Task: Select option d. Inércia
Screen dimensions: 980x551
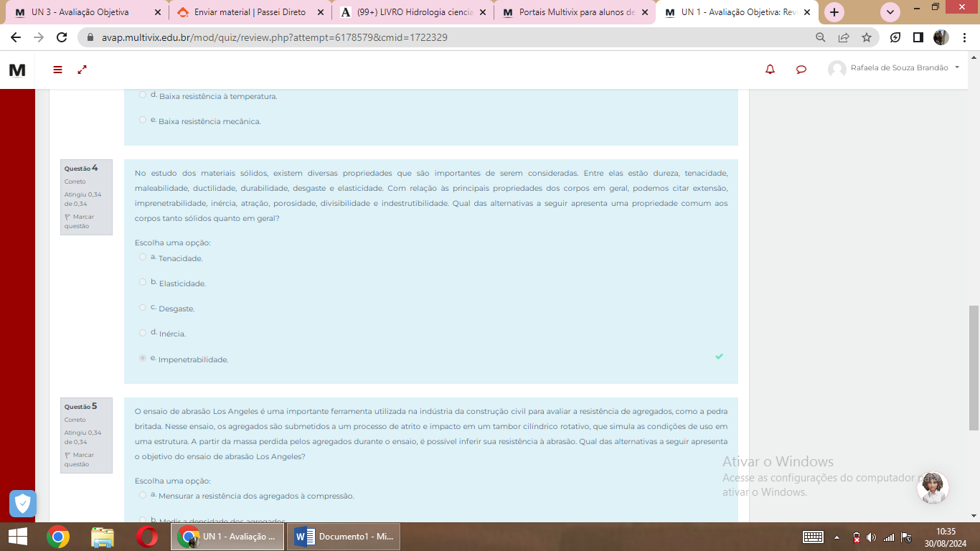Action: coord(143,333)
